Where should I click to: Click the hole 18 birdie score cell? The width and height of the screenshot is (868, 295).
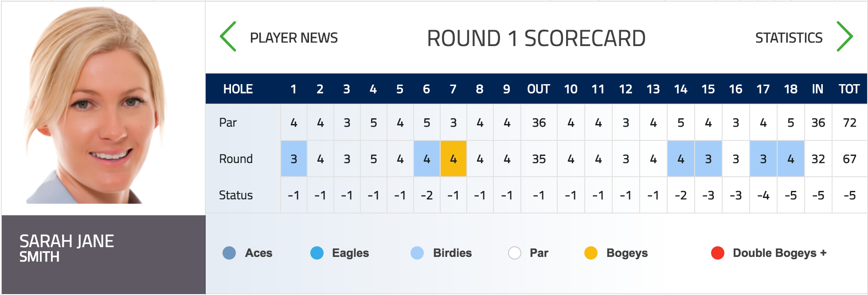pyautogui.click(x=791, y=159)
